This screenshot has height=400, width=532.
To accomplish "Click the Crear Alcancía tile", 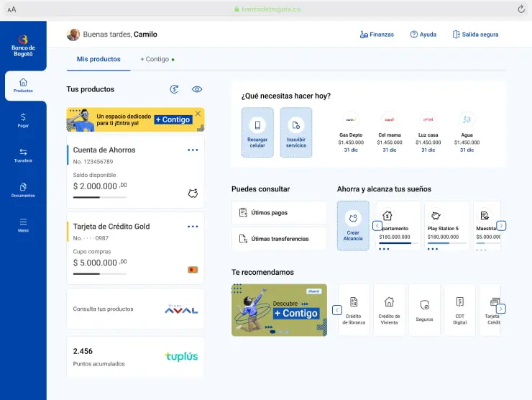I will (353, 225).
